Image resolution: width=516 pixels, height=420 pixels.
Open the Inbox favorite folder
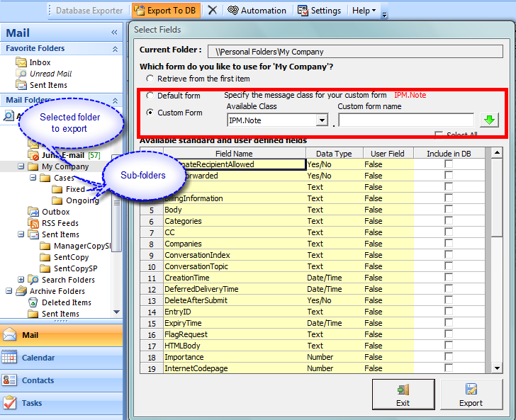(40, 62)
